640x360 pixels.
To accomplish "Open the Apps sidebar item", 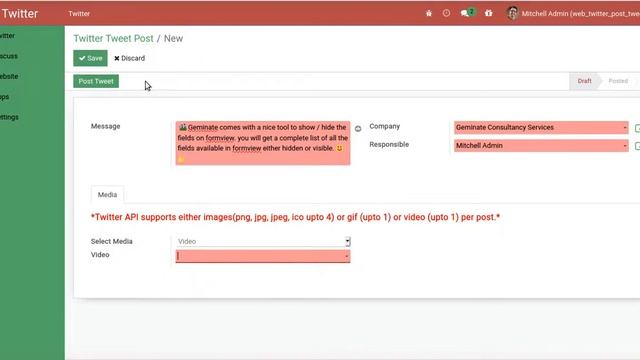I will [x=4, y=97].
